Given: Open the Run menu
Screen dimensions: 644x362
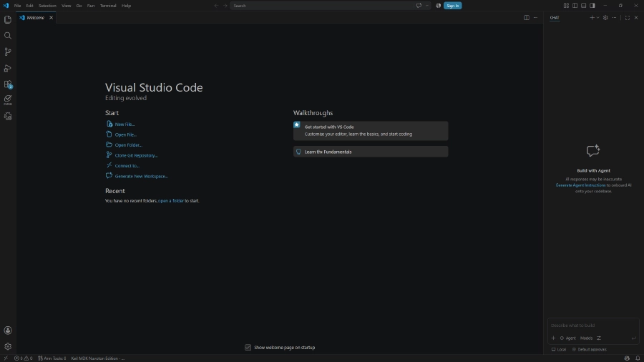Looking at the screenshot, I should (91, 6).
